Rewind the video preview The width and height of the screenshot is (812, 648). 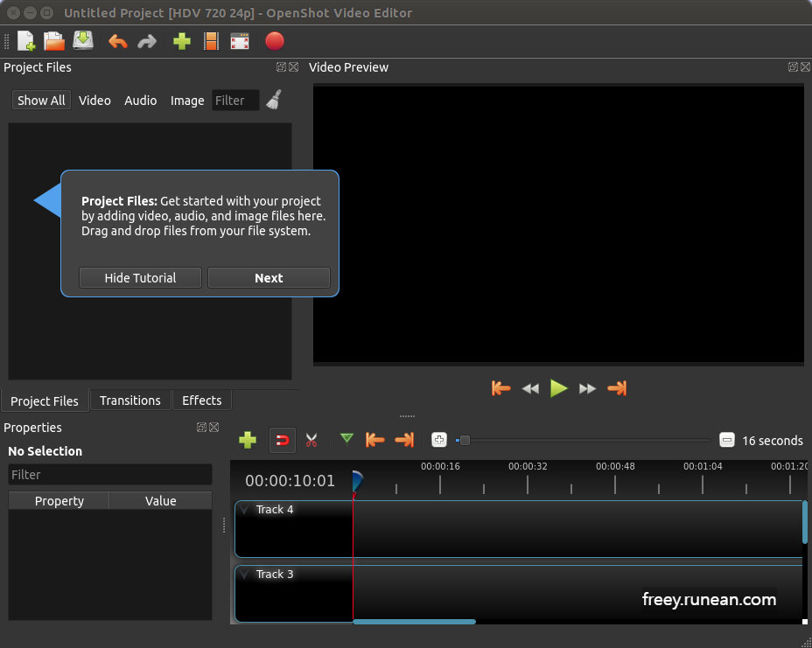pyautogui.click(x=530, y=388)
